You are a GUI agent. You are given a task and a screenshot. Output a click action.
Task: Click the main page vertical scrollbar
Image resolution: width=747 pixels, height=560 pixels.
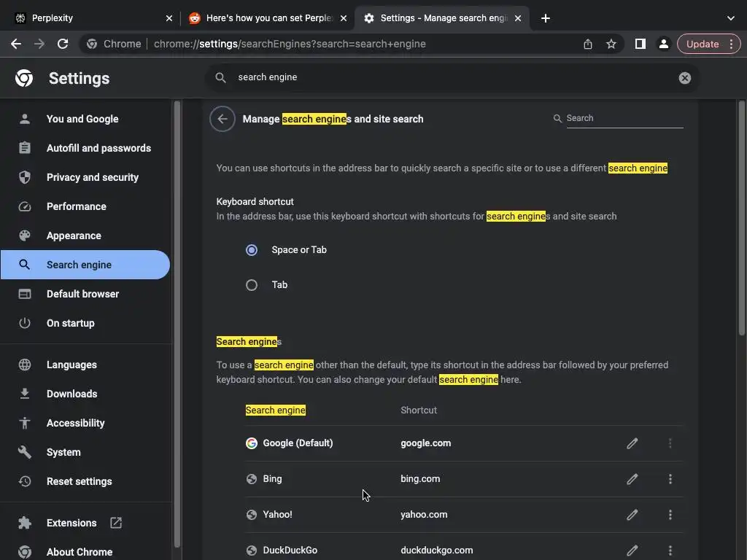pos(742,217)
